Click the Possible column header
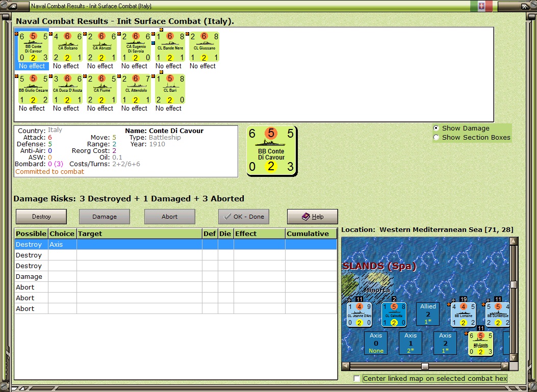Viewport: 537px width, 392px height. pyautogui.click(x=31, y=233)
